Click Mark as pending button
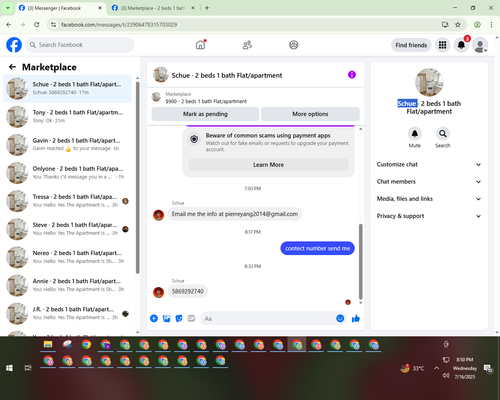Viewport: 500px width, 400px height. [205, 114]
